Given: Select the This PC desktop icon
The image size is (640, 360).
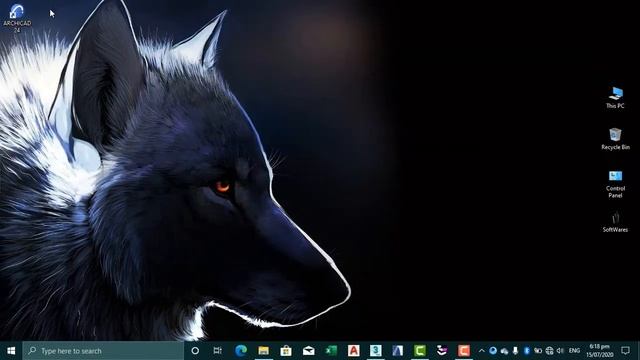Looking at the screenshot, I should [615, 98].
